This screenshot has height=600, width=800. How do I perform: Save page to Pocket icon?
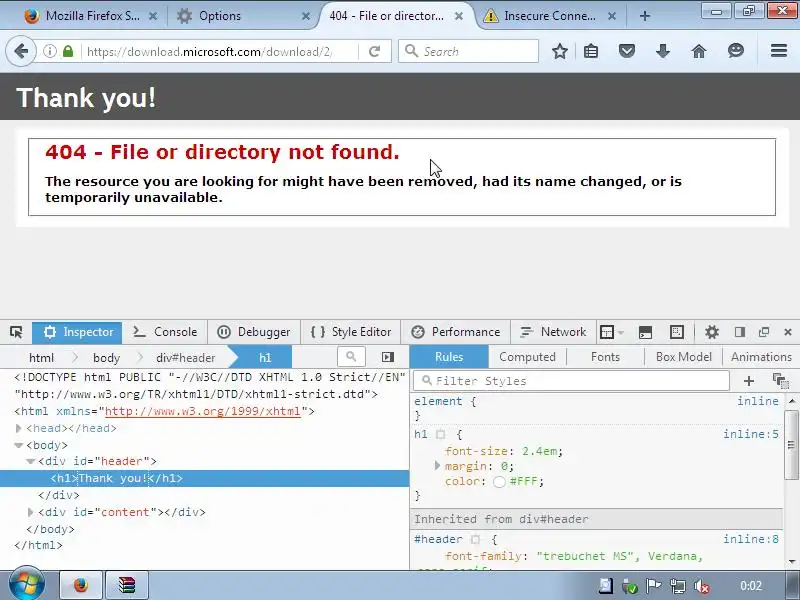627,51
